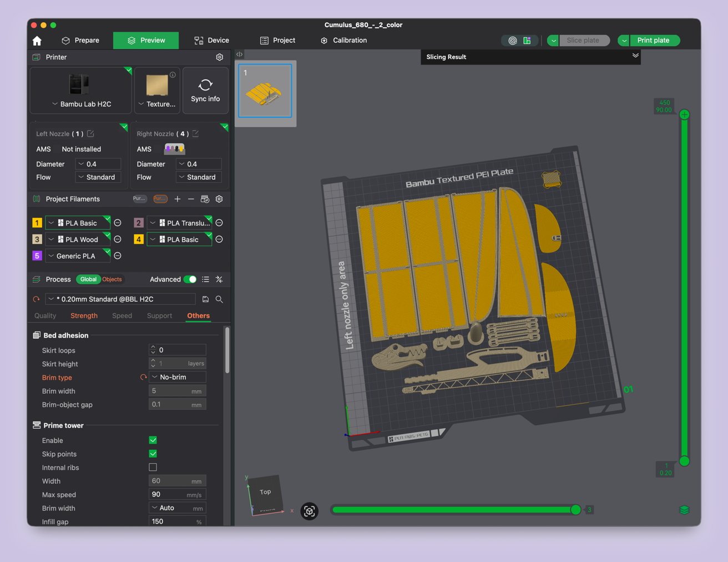Image resolution: width=728 pixels, height=562 pixels.
Task: Select plate 1 thumbnail
Action: (x=265, y=91)
